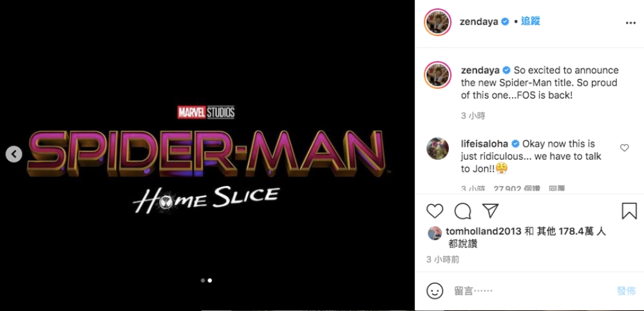Go to previous carousel image
Screen dimensions: 644x311
click(14, 154)
